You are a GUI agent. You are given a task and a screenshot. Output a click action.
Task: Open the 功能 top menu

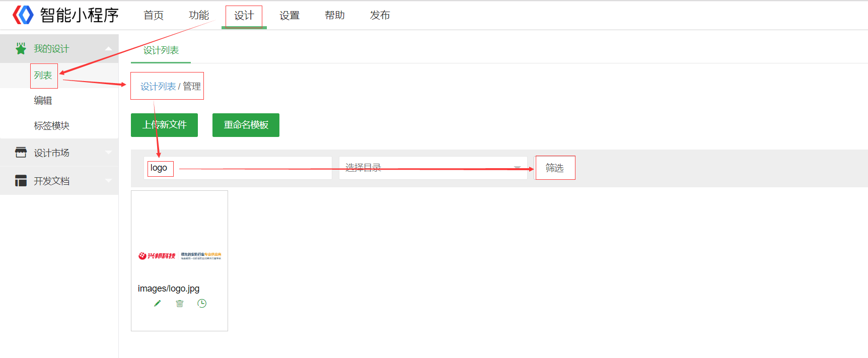(x=199, y=15)
